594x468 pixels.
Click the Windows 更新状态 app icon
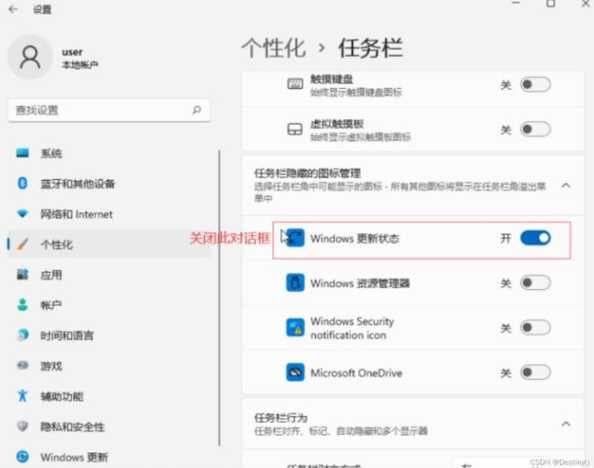295,238
